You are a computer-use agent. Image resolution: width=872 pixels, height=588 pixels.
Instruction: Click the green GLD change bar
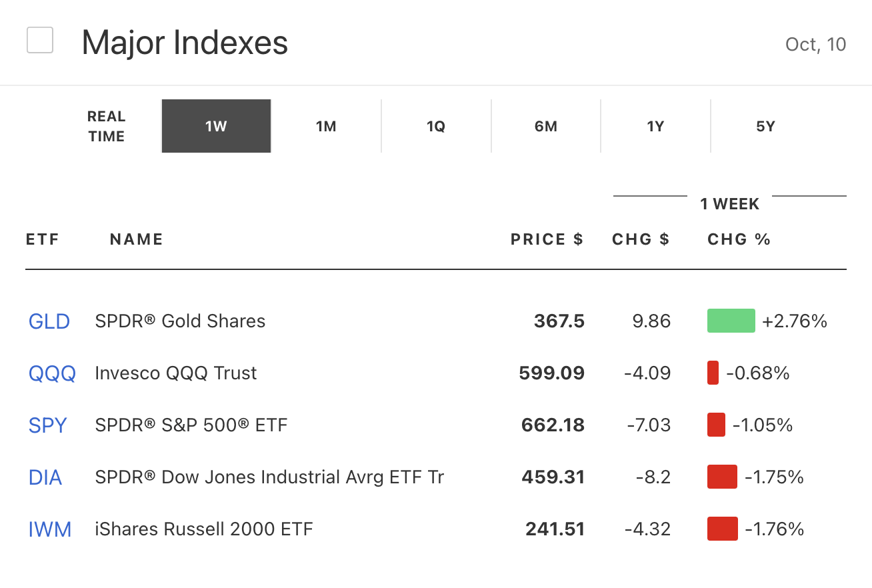pyautogui.click(x=731, y=321)
